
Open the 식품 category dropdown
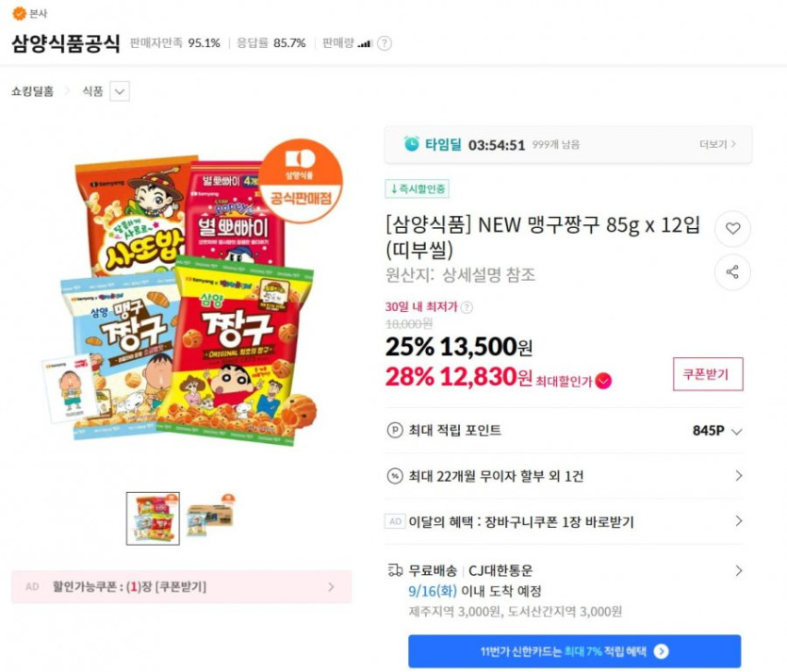[x=120, y=91]
